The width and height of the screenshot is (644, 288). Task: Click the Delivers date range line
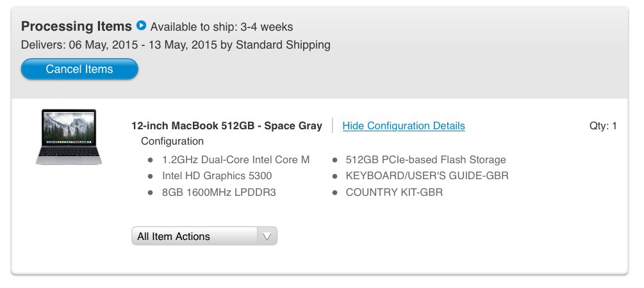[x=176, y=45]
